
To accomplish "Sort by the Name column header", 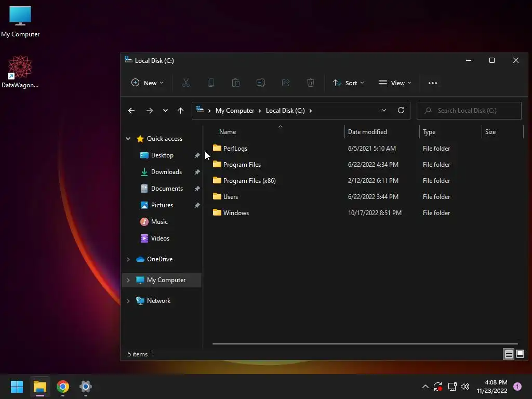I will point(228,131).
